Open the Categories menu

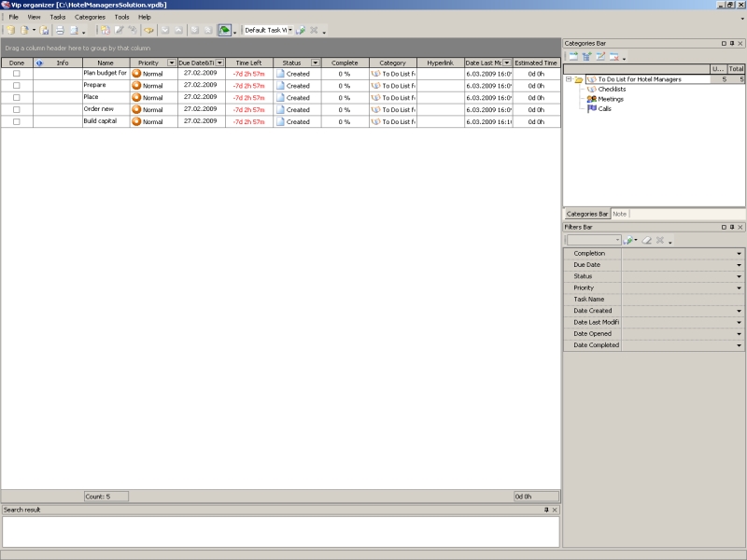point(90,17)
